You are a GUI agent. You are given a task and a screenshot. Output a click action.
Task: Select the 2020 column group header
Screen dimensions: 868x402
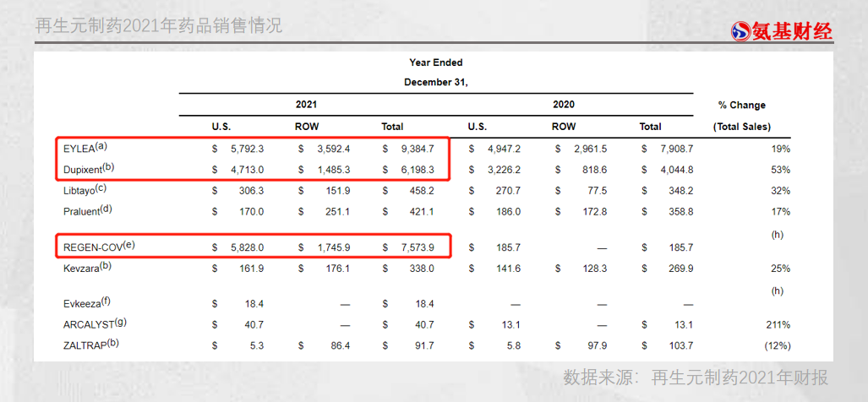click(564, 105)
